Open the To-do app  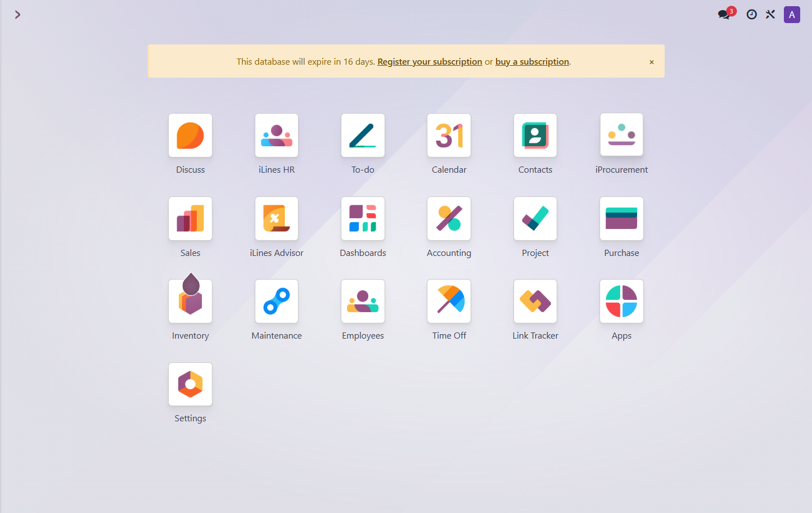click(x=363, y=136)
